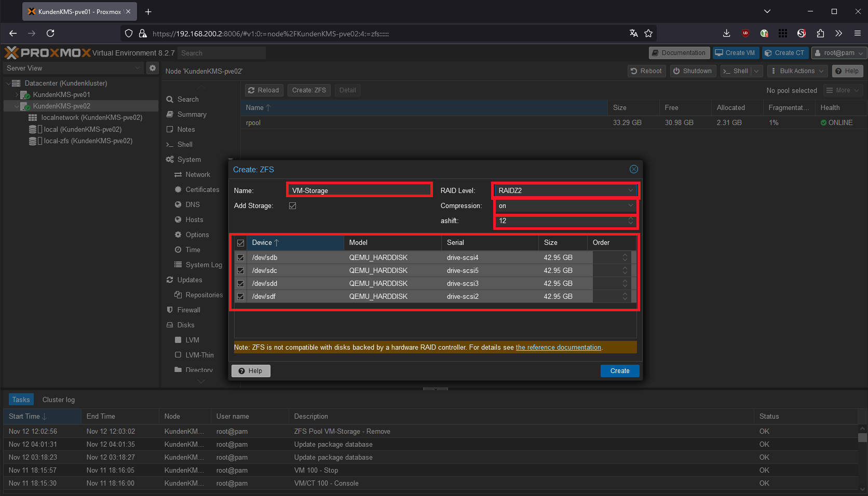
Task: Open the Firewall section in node menu
Action: click(x=188, y=310)
